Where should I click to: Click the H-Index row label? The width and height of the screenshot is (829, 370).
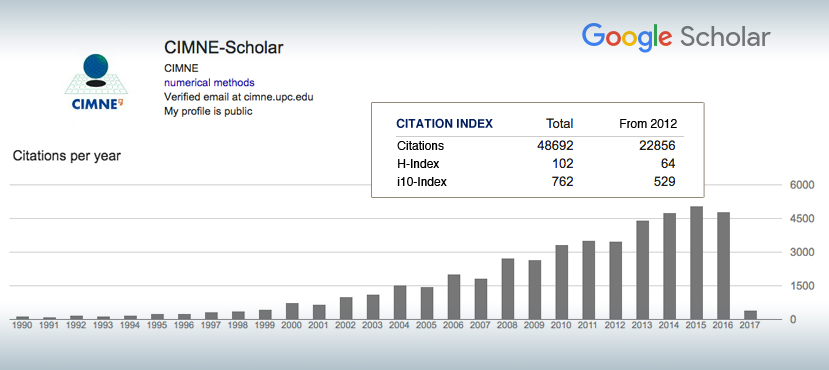click(418, 164)
